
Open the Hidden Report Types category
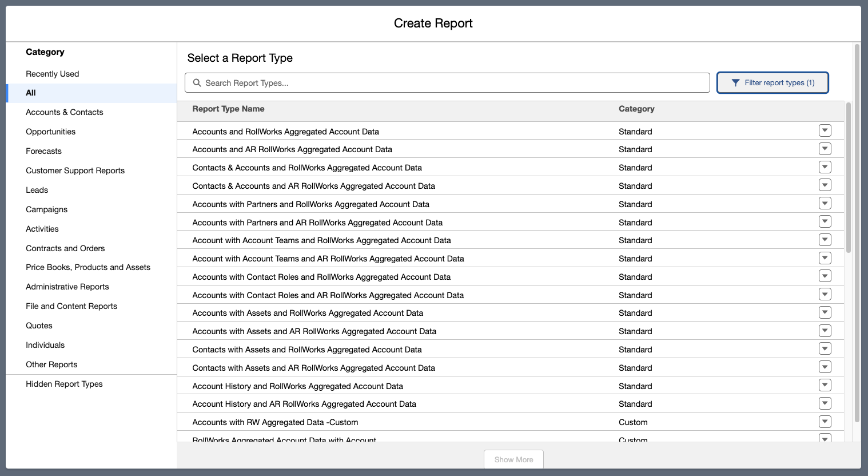pyautogui.click(x=64, y=384)
